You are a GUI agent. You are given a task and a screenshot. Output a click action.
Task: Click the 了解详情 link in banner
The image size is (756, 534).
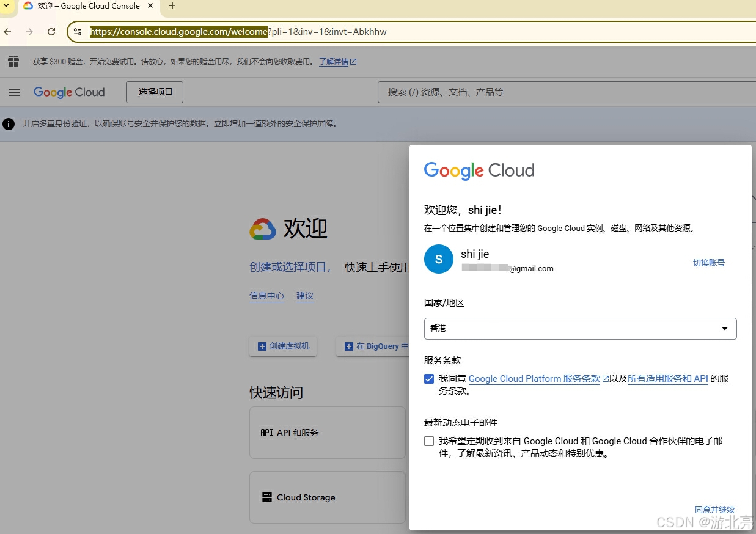[337, 62]
